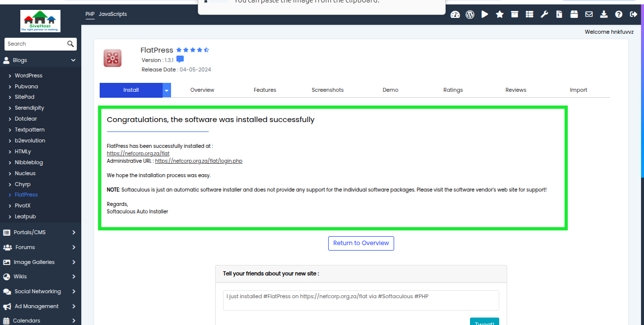Viewport: 644px width, 325px height.
Task: Click the play-shaped Demos icon
Action: pos(485,14)
